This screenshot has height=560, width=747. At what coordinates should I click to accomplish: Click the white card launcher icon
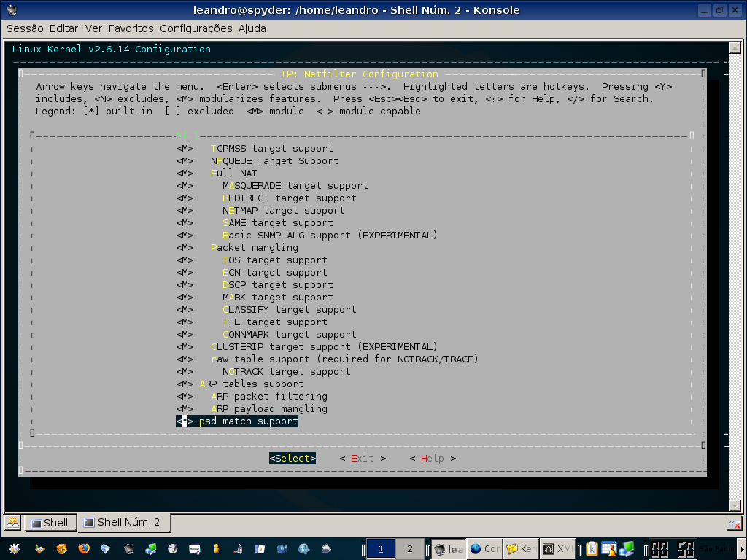tap(194, 549)
